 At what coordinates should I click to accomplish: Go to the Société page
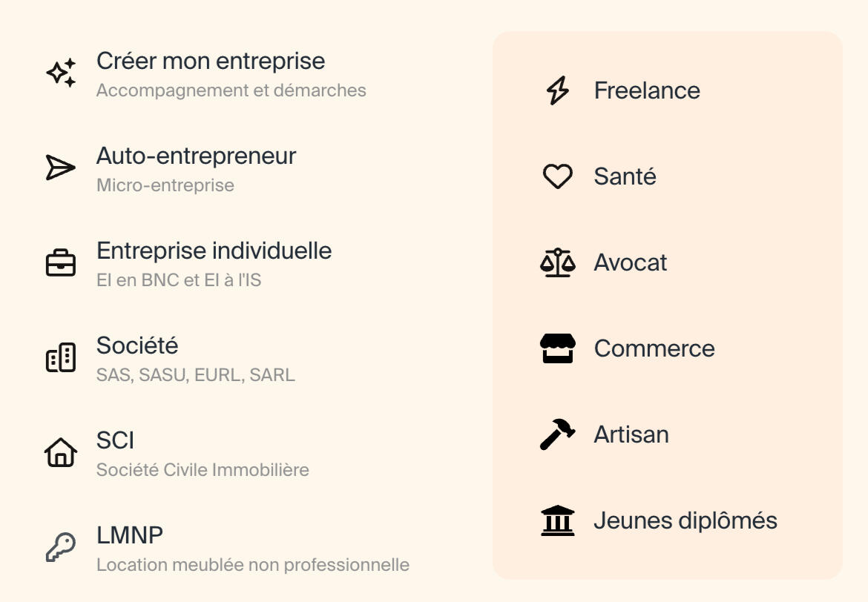[x=137, y=346]
